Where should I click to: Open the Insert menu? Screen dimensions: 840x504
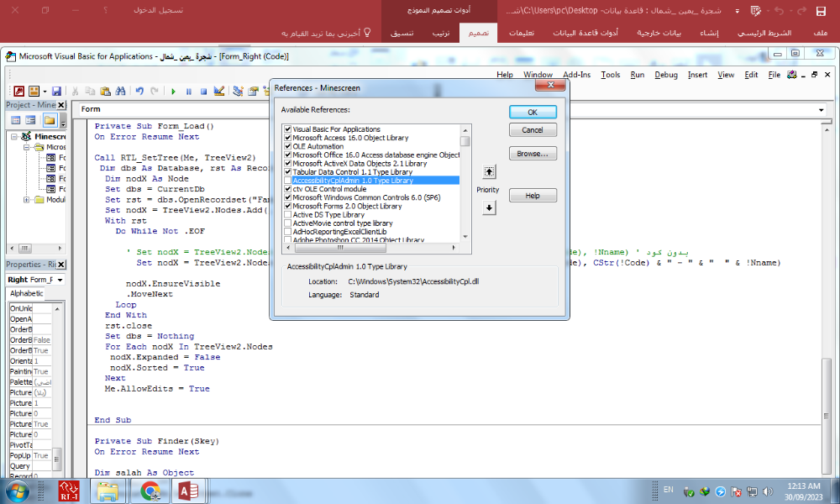[x=697, y=75]
